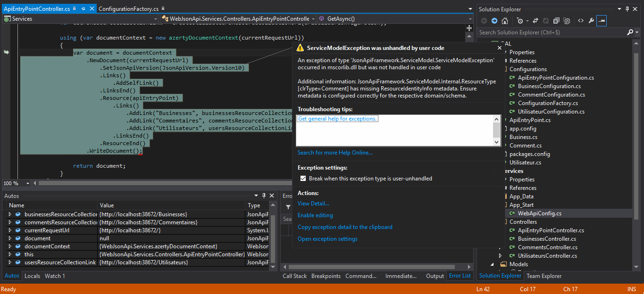Image resolution: width=644 pixels, height=294 pixels.
Task: Open Properties wrench icon in Solution Explorer
Action: [591, 21]
